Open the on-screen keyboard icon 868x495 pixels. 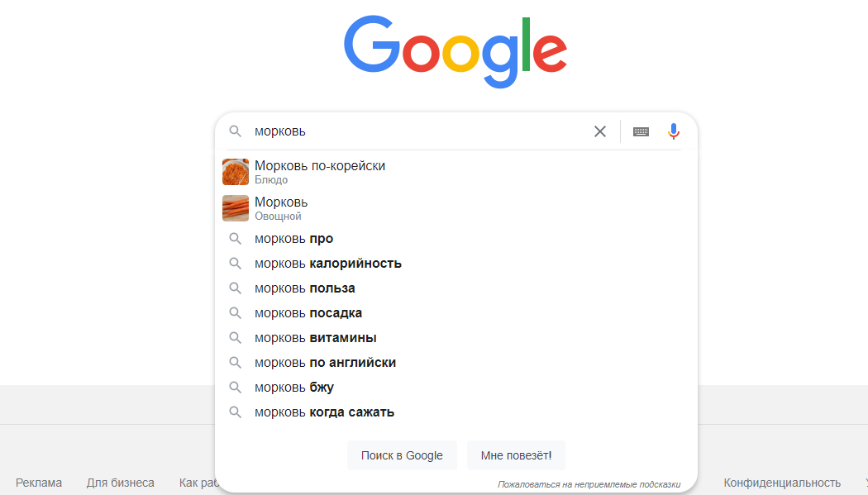pyautogui.click(x=641, y=131)
